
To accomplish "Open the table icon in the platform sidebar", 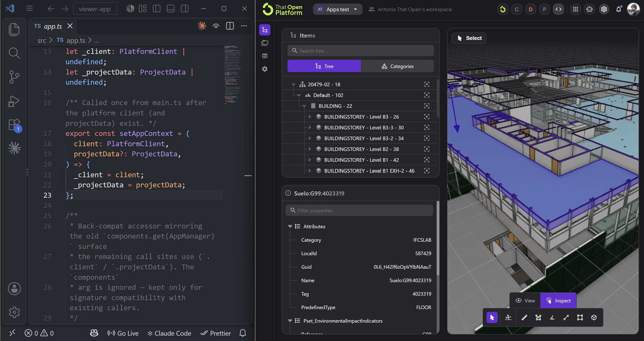I will click(x=265, y=56).
